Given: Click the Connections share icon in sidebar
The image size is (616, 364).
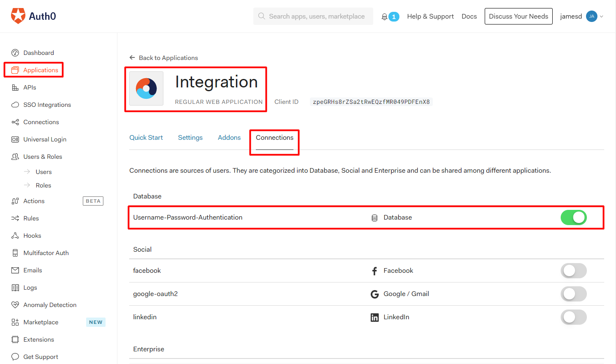Looking at the screenshot, I should click(15, 122).
